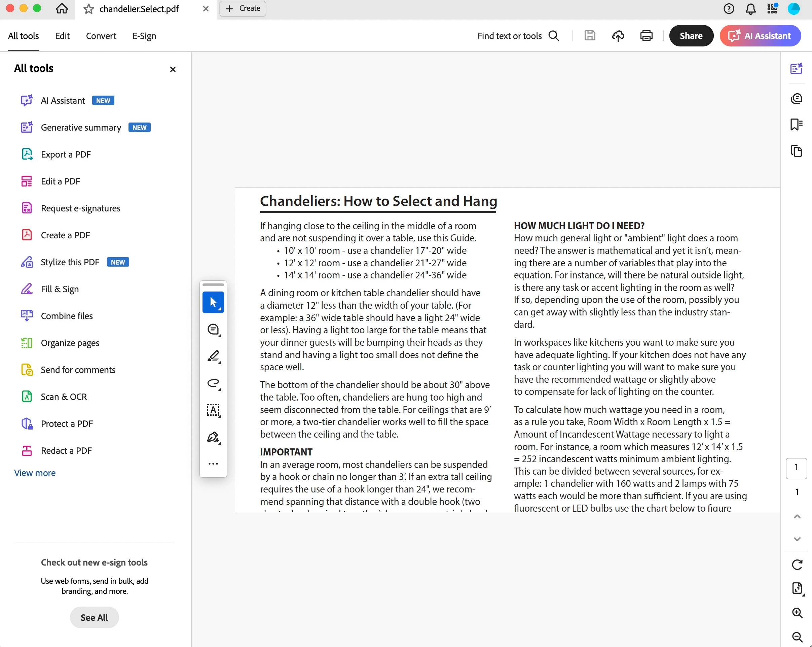Rotate page view with rotate icon
The width and height of the screenshot is (812, 647).
797,565
